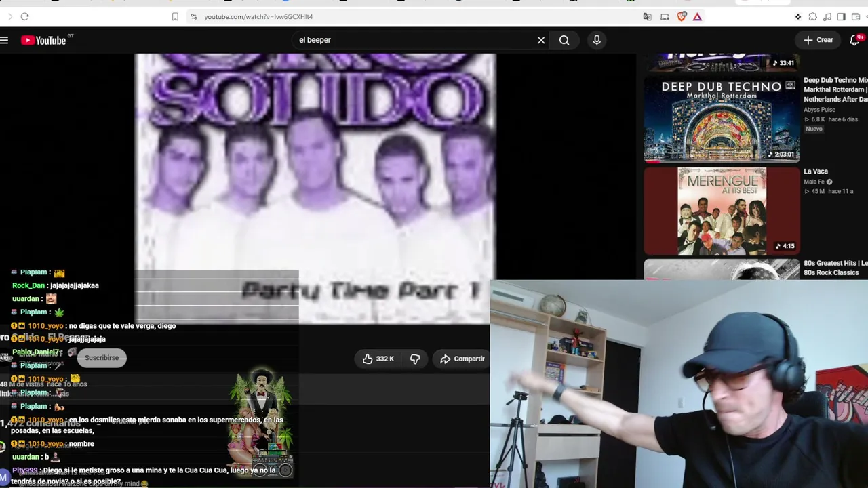Click the chat message "no digas que te vale verga, diego"

122,326
